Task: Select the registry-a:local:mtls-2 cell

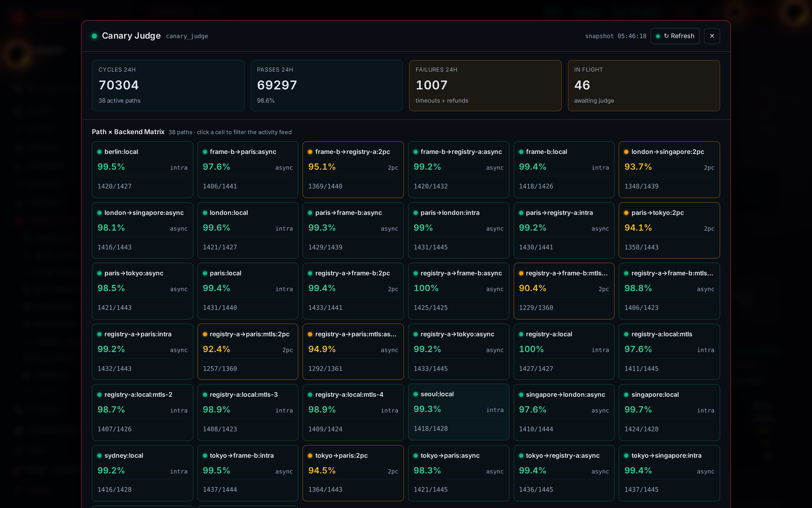Action: click(143, 412)
